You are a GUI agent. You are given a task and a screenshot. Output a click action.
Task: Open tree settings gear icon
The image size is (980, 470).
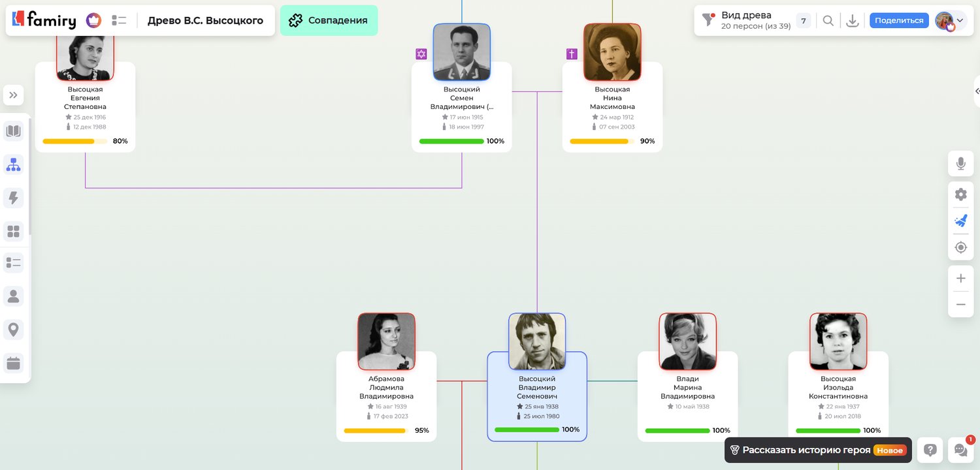(960, 194)
